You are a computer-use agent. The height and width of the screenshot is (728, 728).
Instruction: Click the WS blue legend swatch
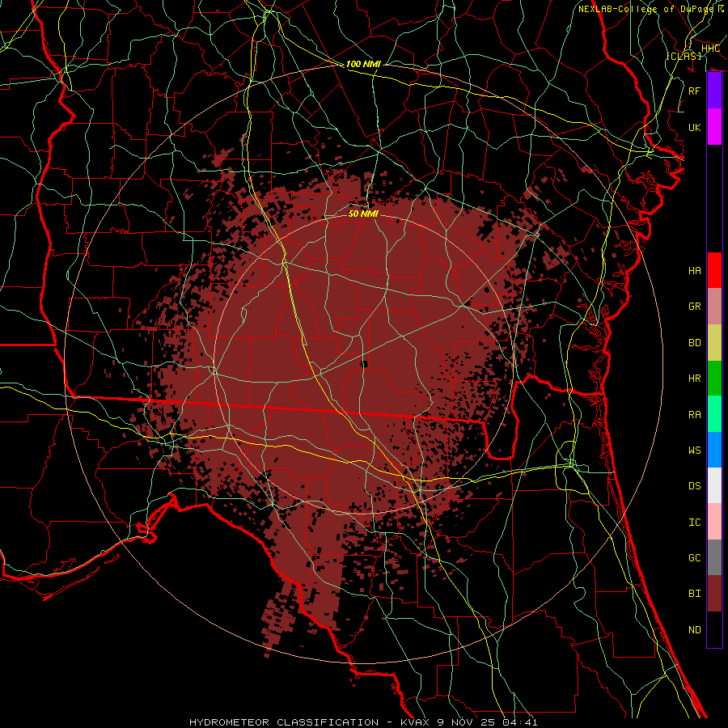[x=714, y=450]
